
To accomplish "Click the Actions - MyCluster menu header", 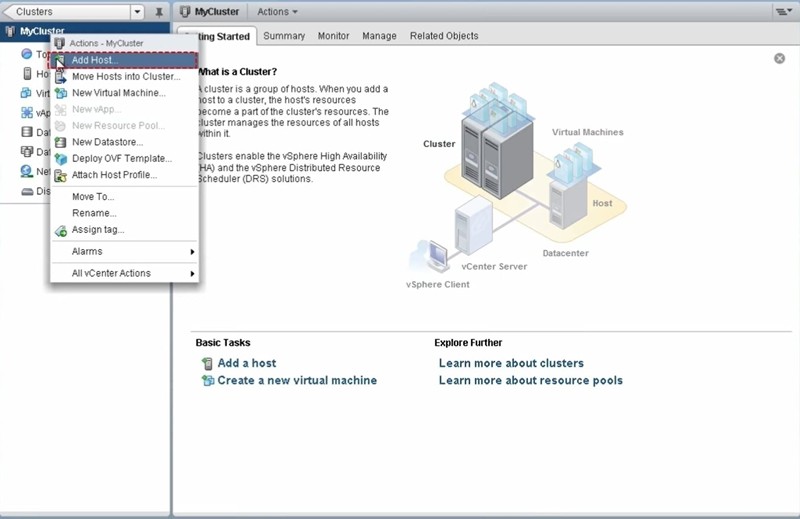I will click(x=124, y=43).
